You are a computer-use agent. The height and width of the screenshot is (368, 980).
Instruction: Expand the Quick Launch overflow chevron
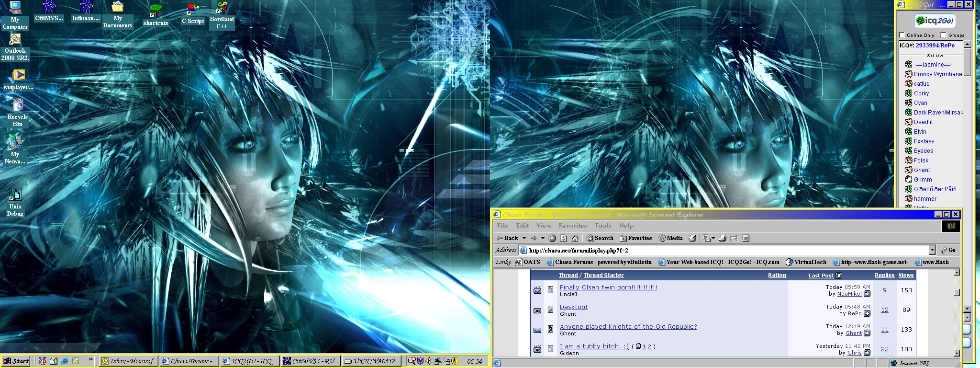pos(90,359)
